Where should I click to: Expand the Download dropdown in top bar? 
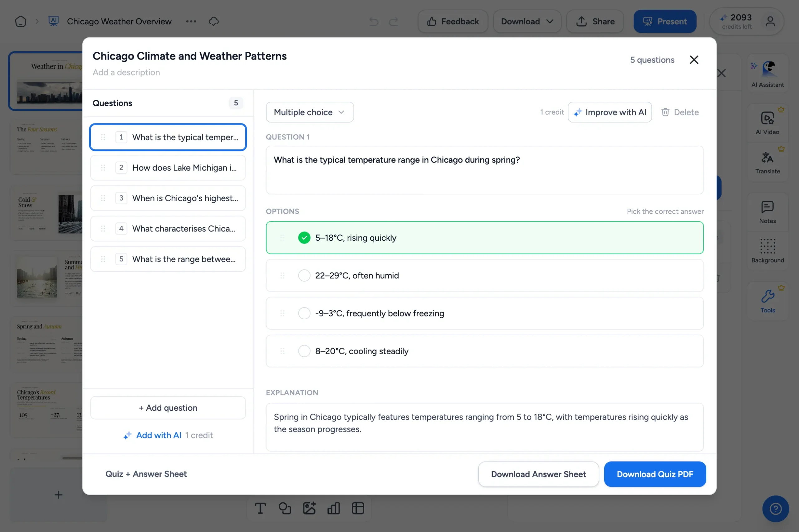527,22
